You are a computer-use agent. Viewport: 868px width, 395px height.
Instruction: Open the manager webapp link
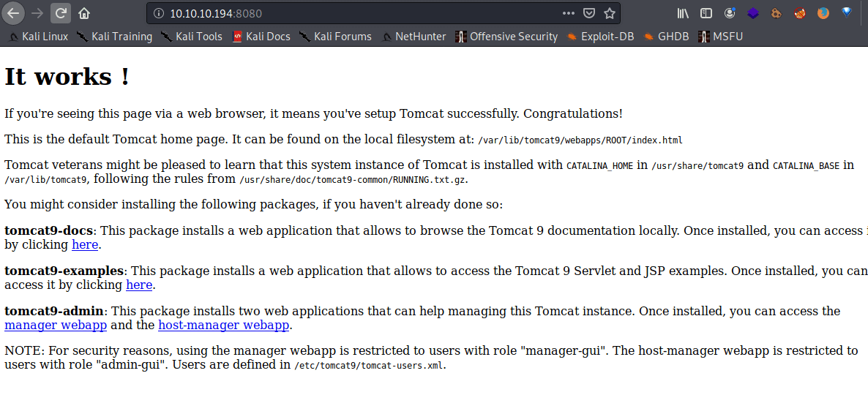coord(56,325)
